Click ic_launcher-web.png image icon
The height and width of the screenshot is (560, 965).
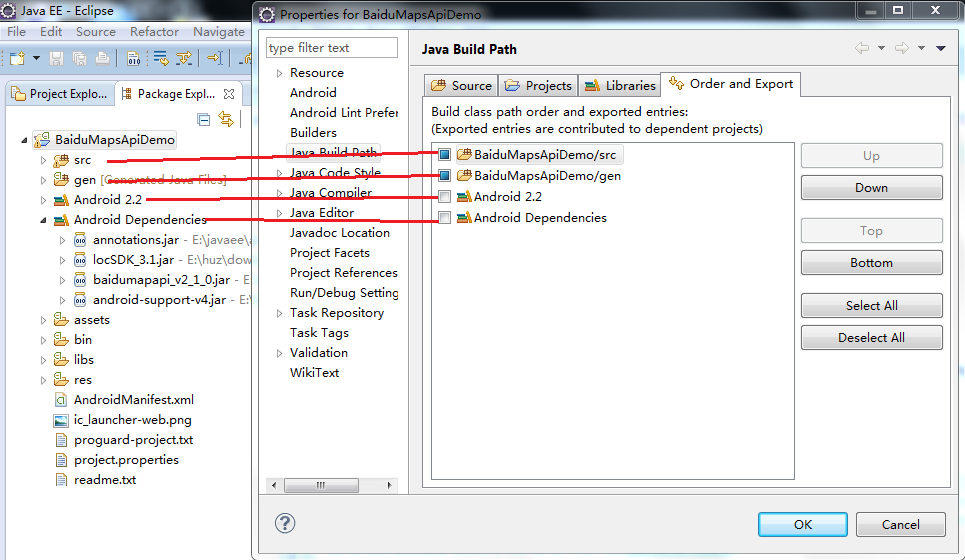coord(60,420)
